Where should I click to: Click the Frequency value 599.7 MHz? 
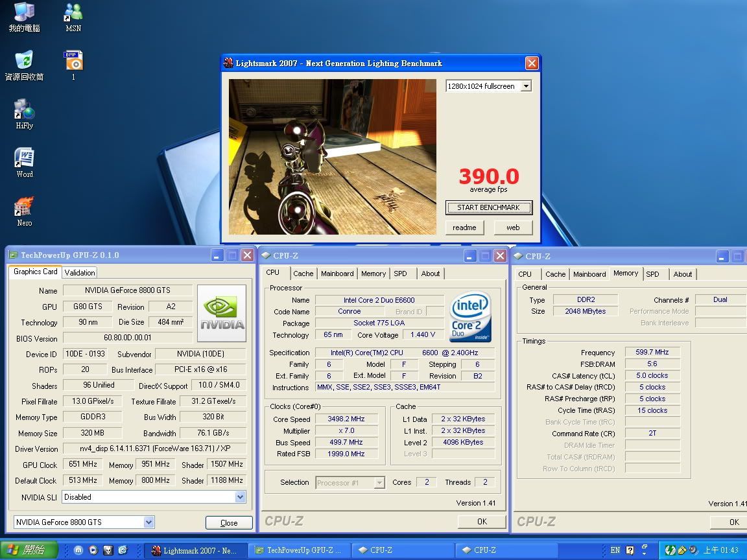(x=652, y=353)
